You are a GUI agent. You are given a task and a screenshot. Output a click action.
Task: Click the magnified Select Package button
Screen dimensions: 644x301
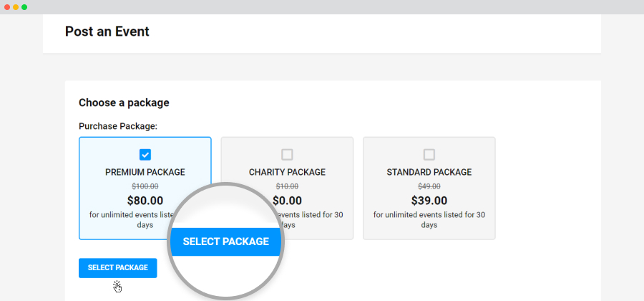click(226, 242)
